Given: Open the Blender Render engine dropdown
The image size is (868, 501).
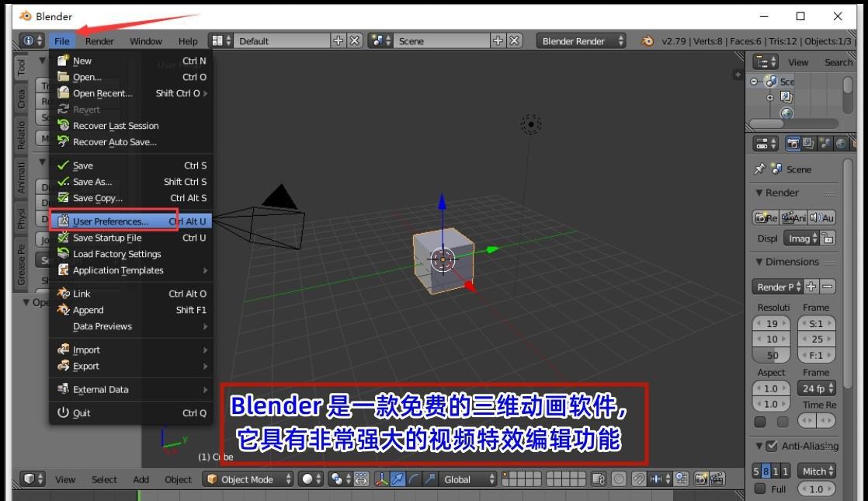Looking at the screenshot, I should click(582, 41).
